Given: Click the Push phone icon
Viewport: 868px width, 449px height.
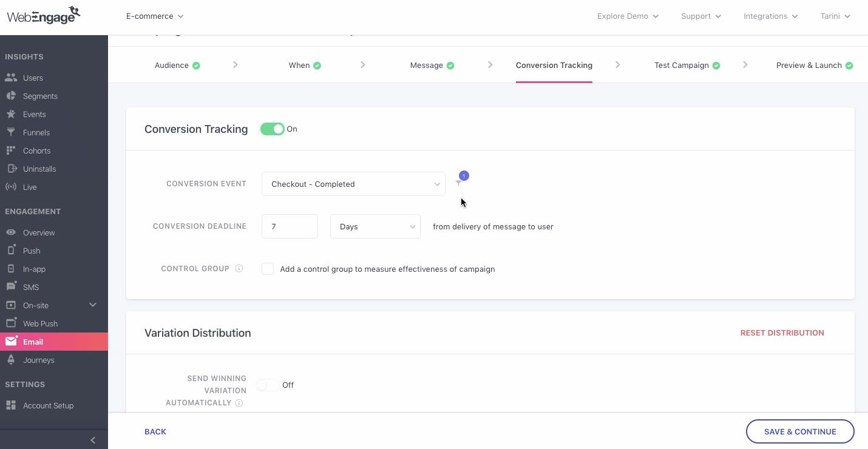Looking at the screenshot, I should pos(11,251).
